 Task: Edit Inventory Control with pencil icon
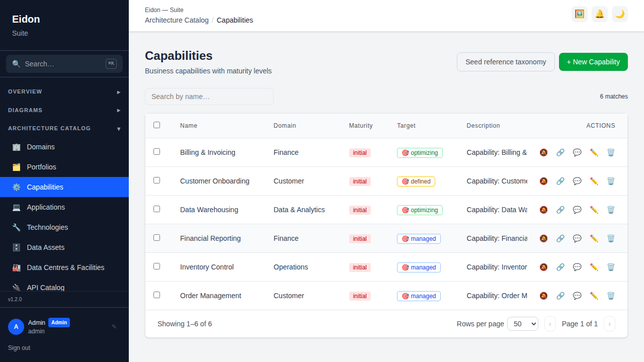(x=594, y=267)
